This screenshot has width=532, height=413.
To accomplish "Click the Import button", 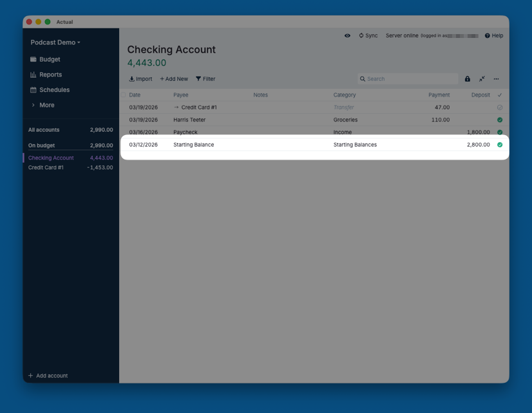I will (140, 79).
